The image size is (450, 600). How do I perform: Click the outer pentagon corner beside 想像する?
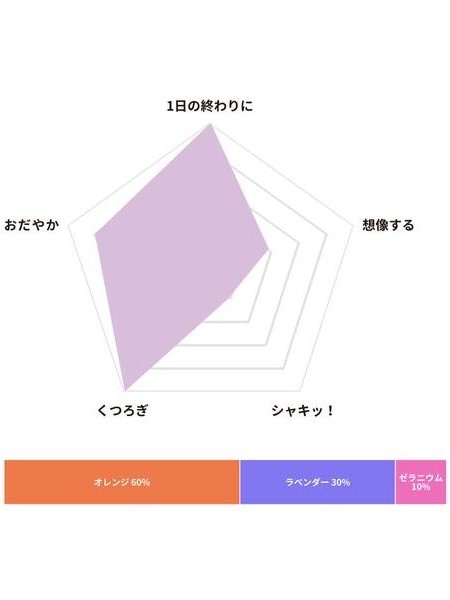(351, 226)
